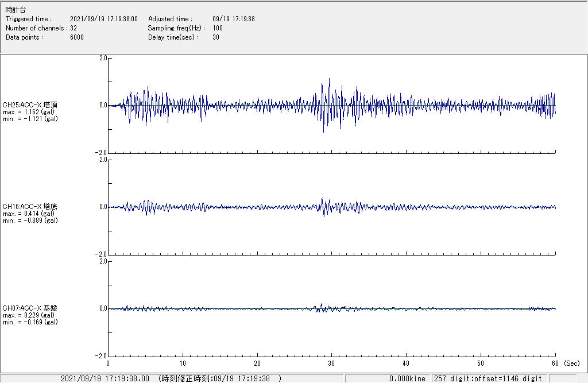The image size is (588, 383).
Task: Select the Data points value 6000
Action: point(77,37)
